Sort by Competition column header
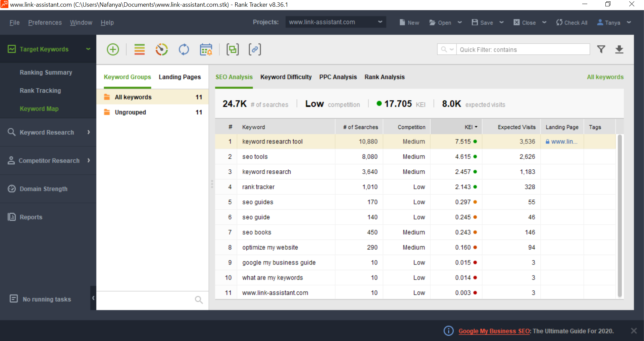Screen dimensions: 644x341 (407, 127)
